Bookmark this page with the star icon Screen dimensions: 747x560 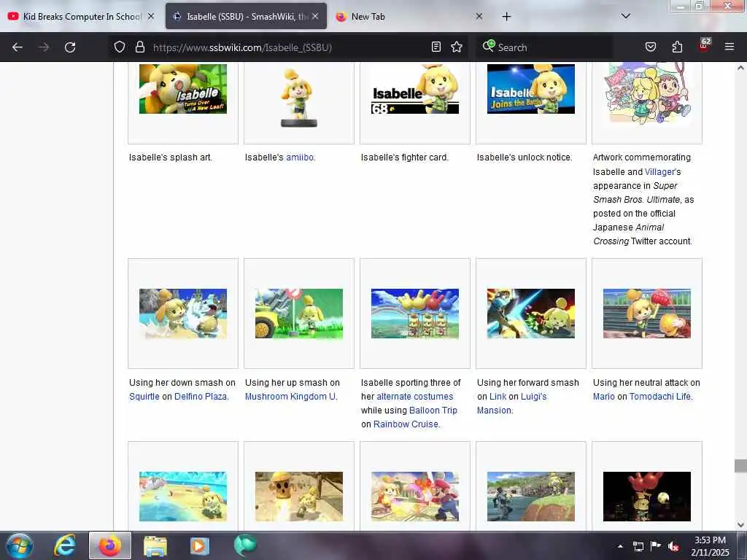click(x=457, y=47)
